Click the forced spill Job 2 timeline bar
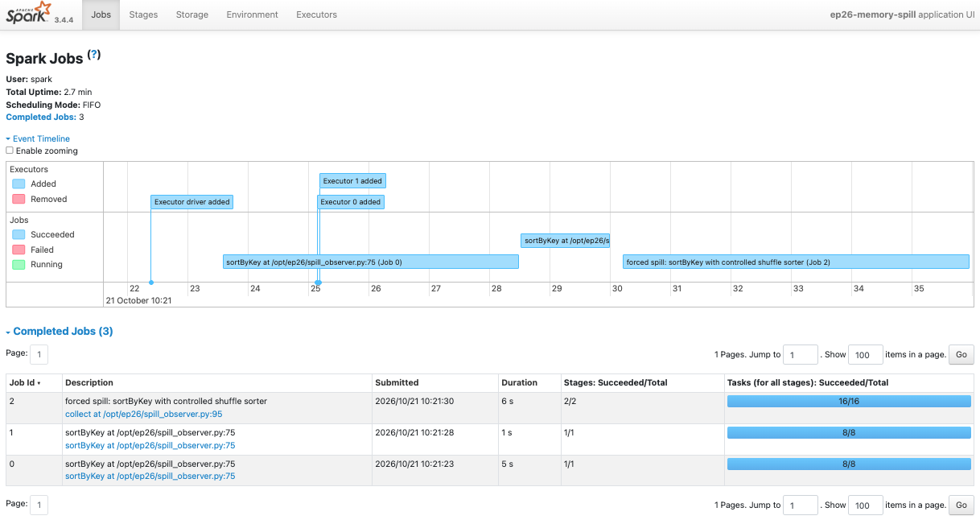The width and height of the screenshot is (980, 524). click(x=796, y=262)
